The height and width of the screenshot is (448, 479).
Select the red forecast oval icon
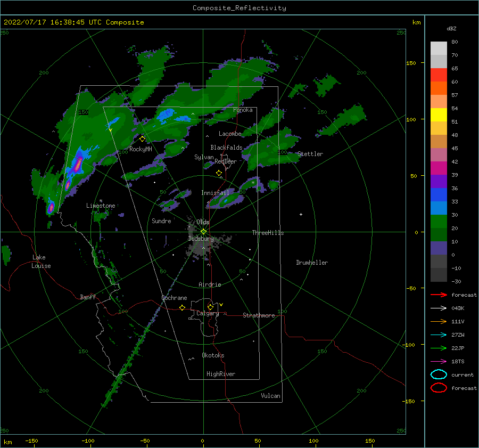439,388
